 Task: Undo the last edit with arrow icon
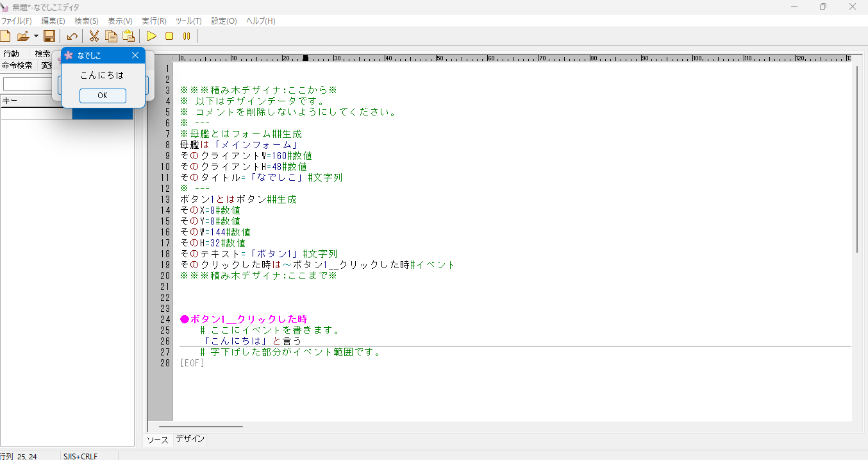[x=72, y=36]
